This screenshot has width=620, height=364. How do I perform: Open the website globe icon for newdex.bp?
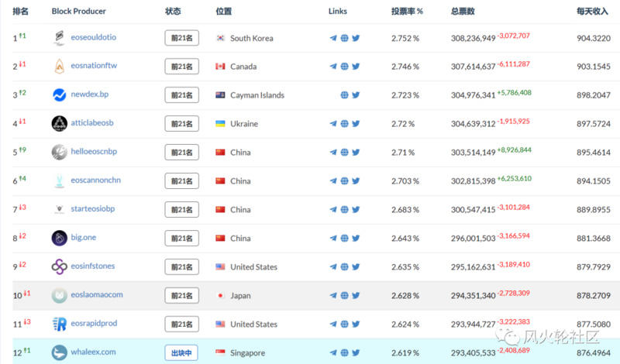[x=344, y=94]
